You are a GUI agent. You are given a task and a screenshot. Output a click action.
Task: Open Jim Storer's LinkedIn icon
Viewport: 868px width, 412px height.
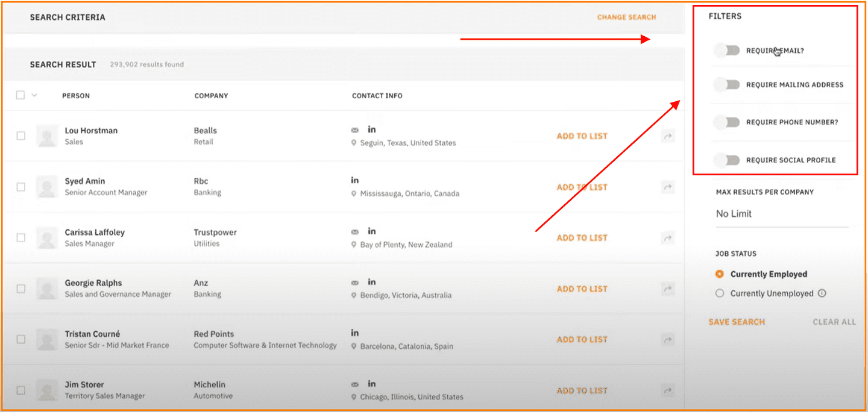[371, 383]
